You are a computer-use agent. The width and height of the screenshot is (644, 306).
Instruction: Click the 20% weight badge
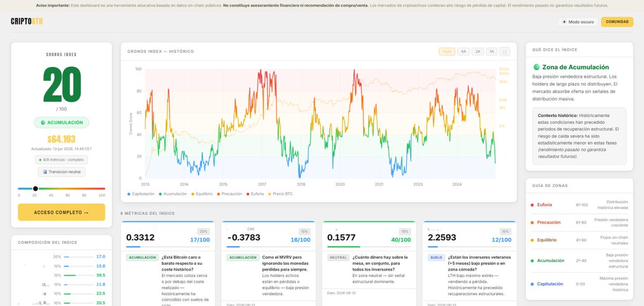click(203, 231)
